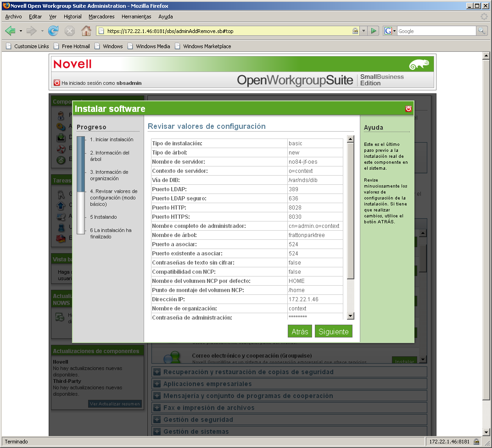Click the red logout icon beside sbsadmin
Viewport: 492px width, 448px height.
coord(57,83)
